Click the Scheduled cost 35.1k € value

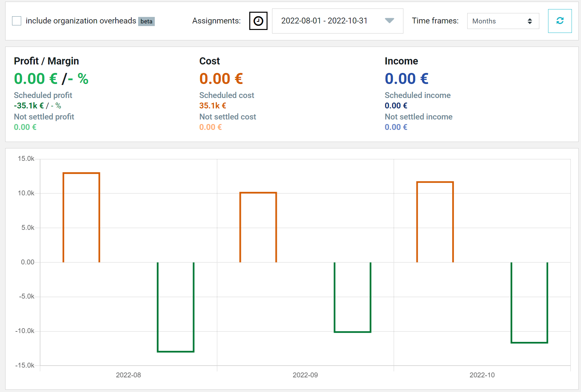point(212,106)
